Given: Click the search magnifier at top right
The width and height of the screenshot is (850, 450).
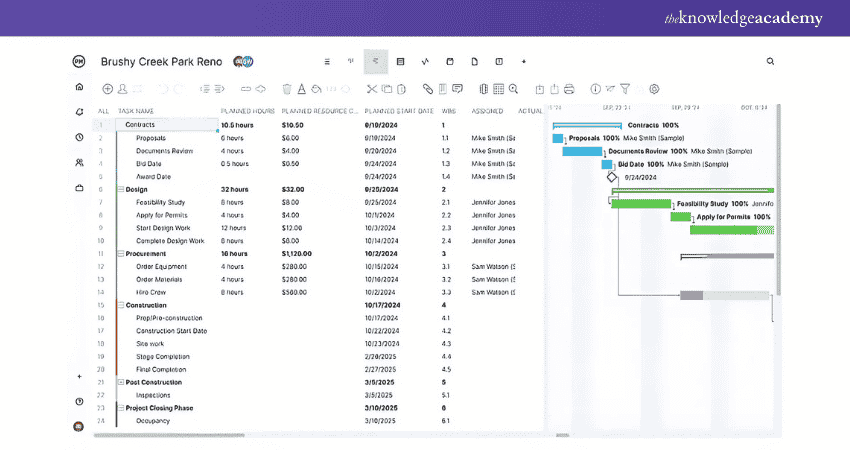Looking at the screenshot, I should (770, 61).
